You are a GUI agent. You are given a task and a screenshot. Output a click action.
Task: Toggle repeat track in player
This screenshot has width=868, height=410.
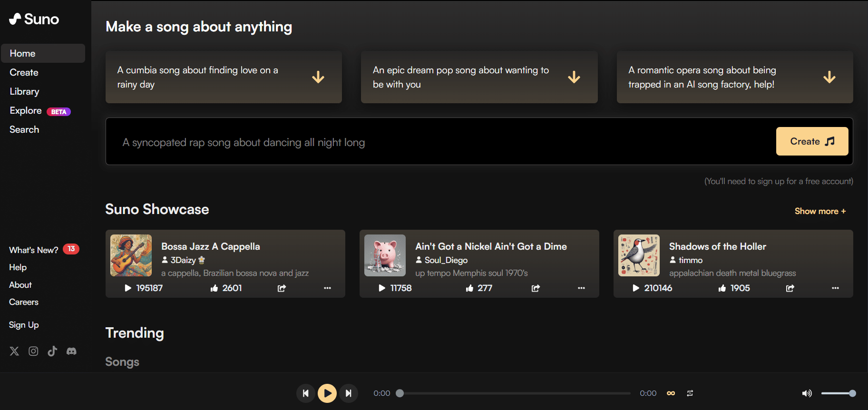[x=690, y=393]
